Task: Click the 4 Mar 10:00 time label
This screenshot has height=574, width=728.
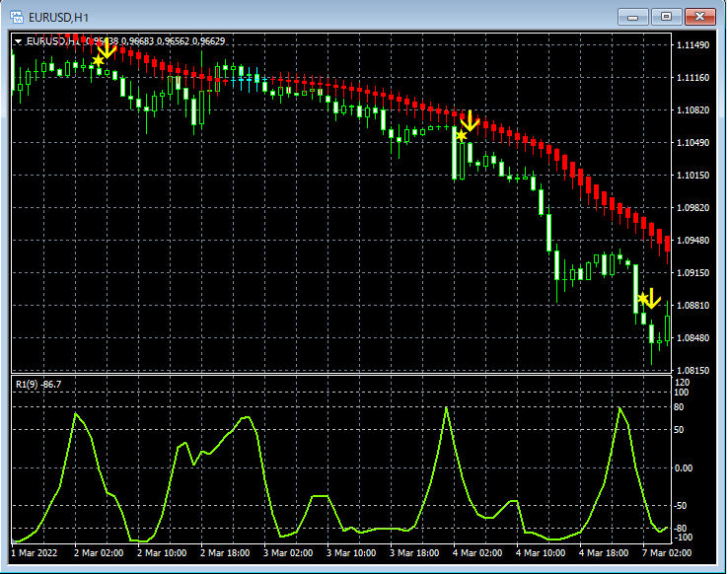Action: coord(541,553)
